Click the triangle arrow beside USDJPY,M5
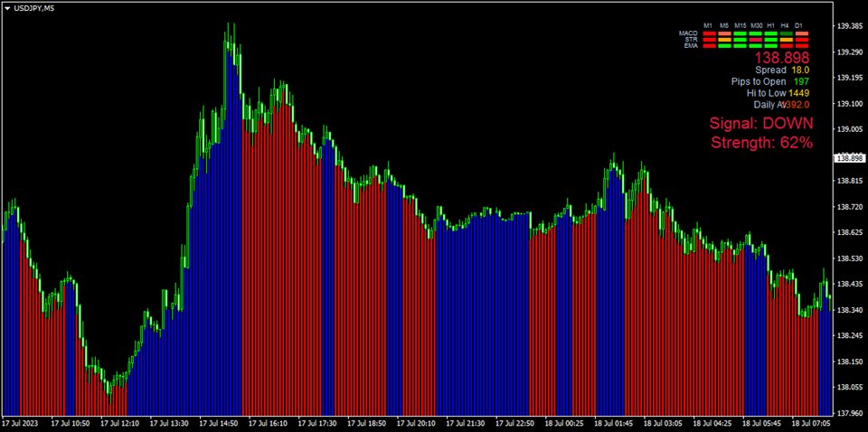Image resolution: width=868 pixels, height=432 pixels. (x=7, y=8)
